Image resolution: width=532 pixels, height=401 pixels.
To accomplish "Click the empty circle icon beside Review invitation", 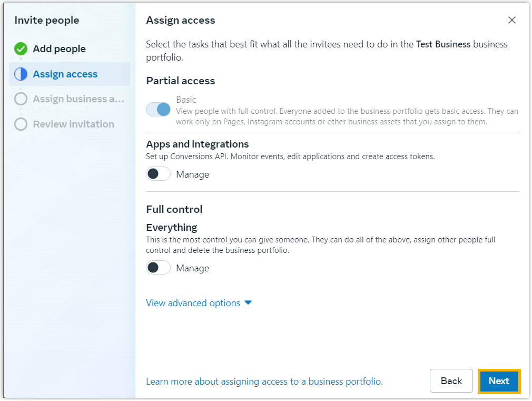I will (21, 124).
